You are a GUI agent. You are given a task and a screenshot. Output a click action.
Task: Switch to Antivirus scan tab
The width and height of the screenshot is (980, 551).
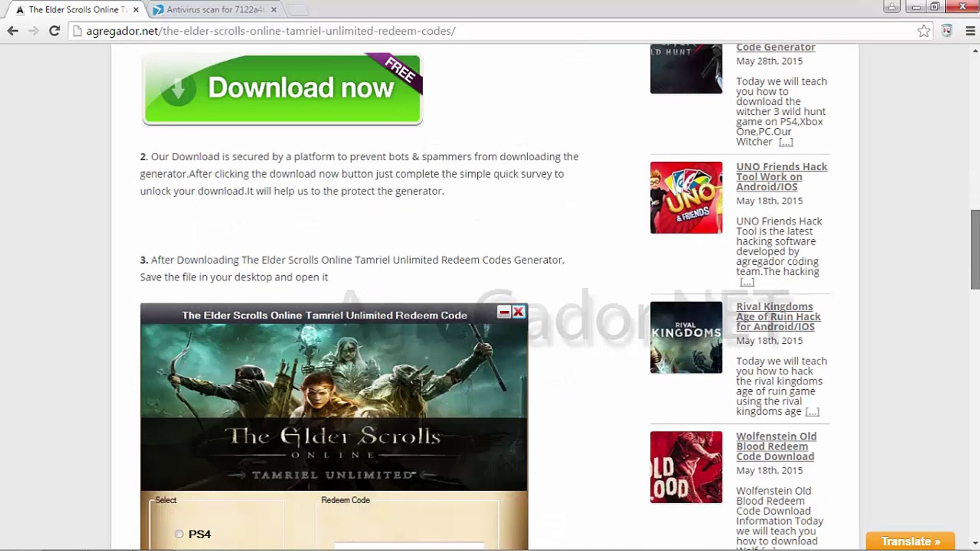(x=214, y=10)
